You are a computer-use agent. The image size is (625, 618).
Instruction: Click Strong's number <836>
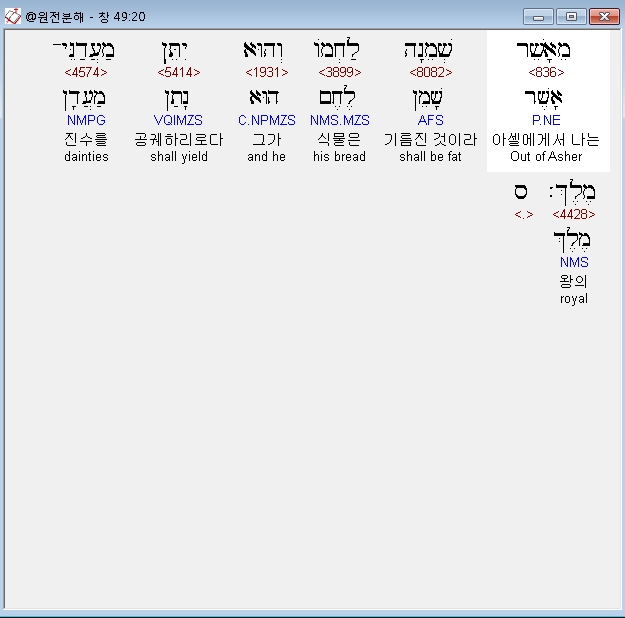click(x=546, y=73)
